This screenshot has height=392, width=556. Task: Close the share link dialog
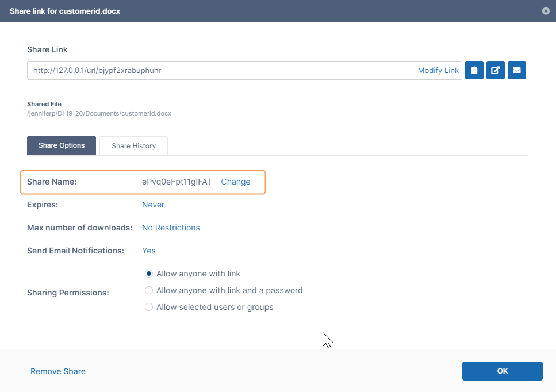click(546, 11)
